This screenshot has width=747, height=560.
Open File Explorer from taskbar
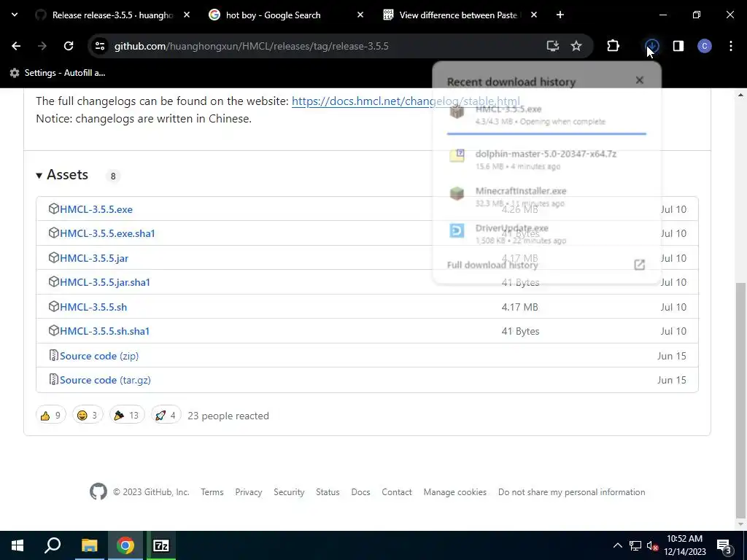[x=89, y=545]
